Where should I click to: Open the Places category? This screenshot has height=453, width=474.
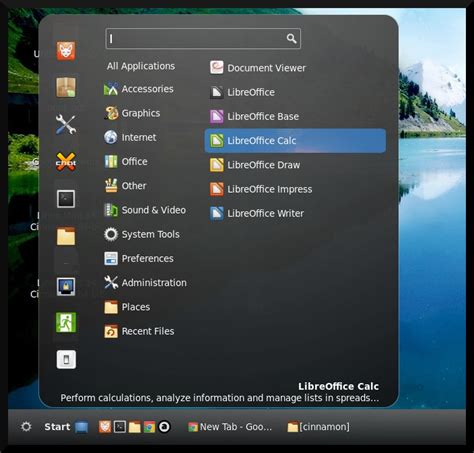127,307
